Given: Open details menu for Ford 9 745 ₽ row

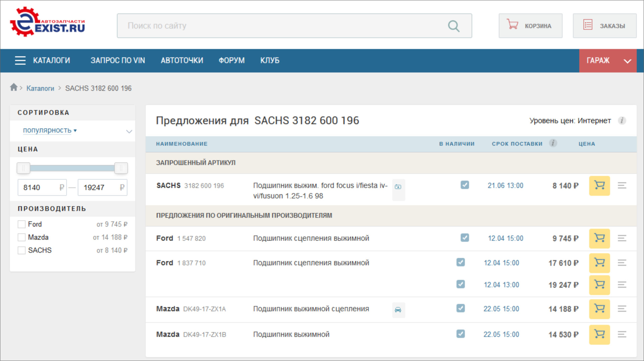Looking at the screenshot, I should coord(622,238).
